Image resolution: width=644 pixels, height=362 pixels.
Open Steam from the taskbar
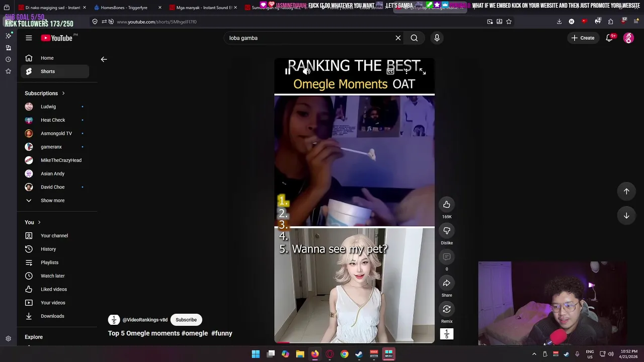click(359, 354)
